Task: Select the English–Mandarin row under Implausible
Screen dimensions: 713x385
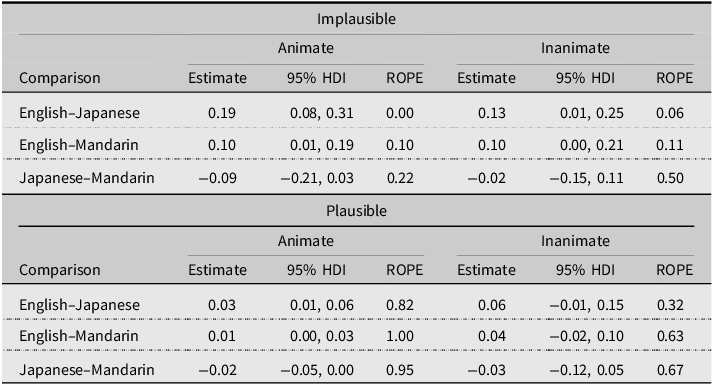Action: point(356,145)
